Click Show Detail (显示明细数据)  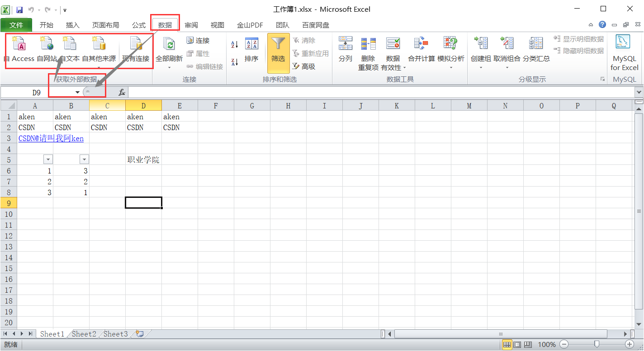(x=579, y=39)
